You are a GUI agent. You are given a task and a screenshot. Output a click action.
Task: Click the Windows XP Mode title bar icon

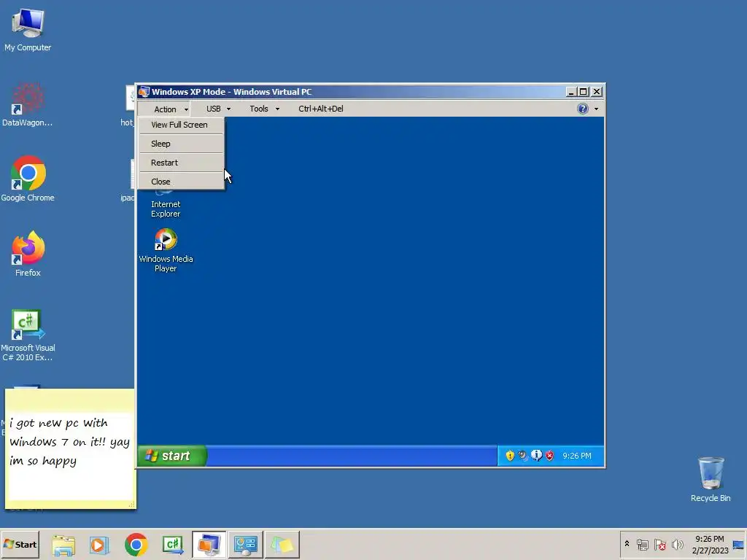point(144,92)
